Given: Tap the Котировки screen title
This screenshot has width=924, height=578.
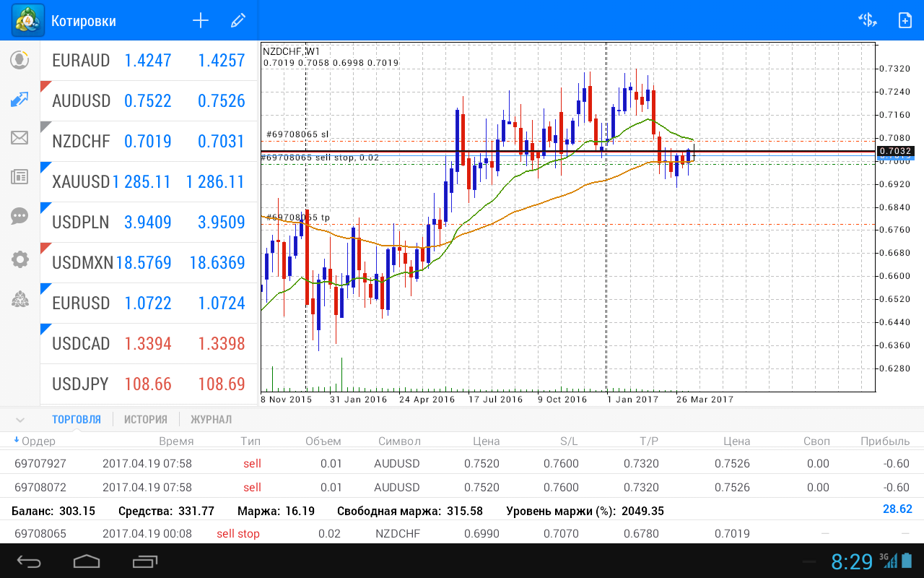Looking at the screenshot, I should [x=84, y=21].
